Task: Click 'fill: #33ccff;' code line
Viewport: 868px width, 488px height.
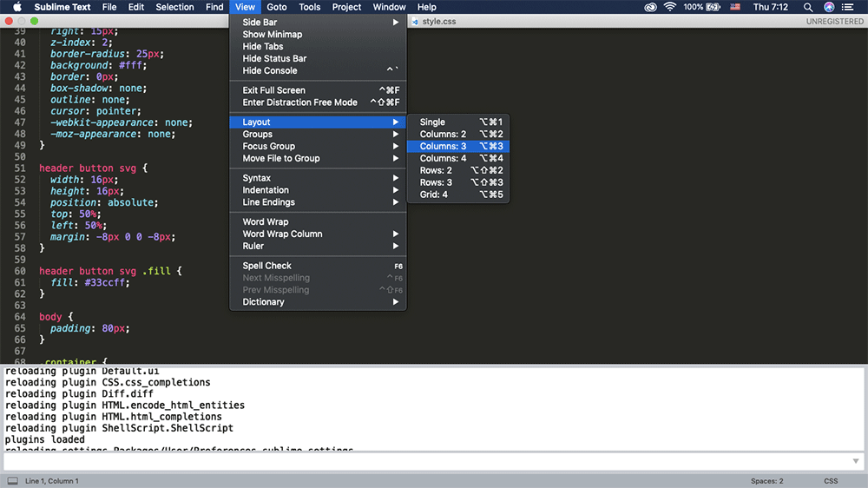Action: pyautogui.click(x=89, y=282)
